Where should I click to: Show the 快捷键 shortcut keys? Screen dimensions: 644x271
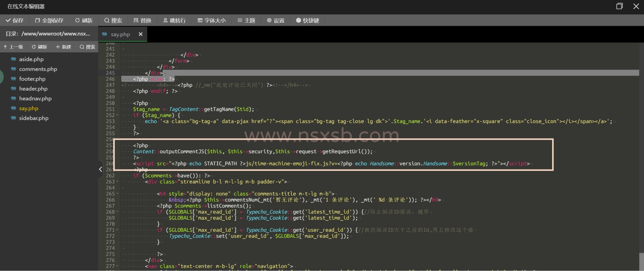click(308, 20)
